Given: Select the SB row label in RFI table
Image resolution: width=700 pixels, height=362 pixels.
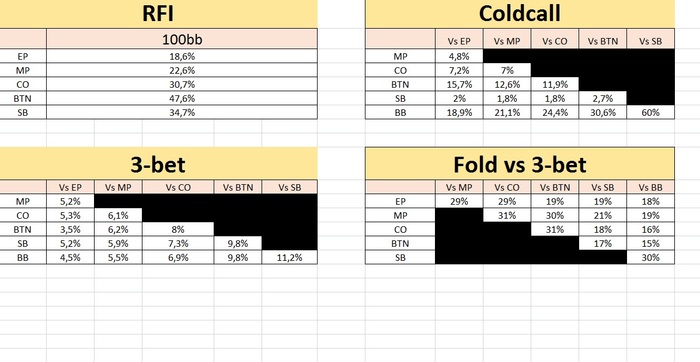Looking at the screenshot, I should click(23, 112).
